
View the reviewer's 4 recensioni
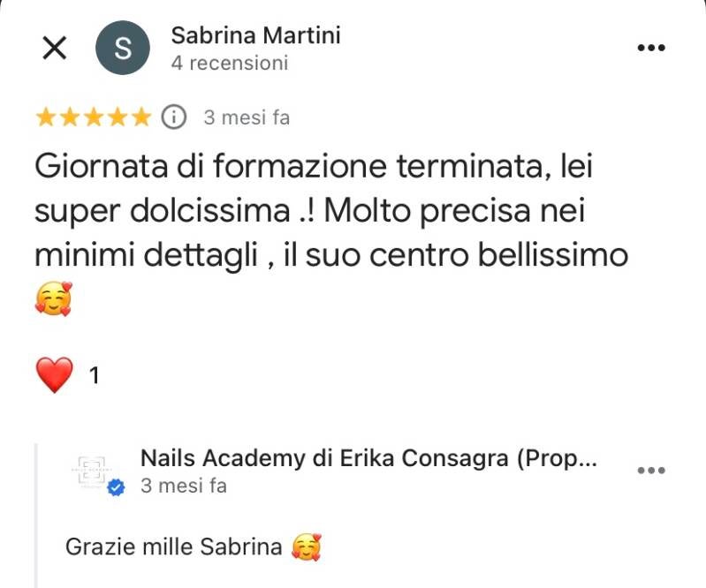pos(229,63)
